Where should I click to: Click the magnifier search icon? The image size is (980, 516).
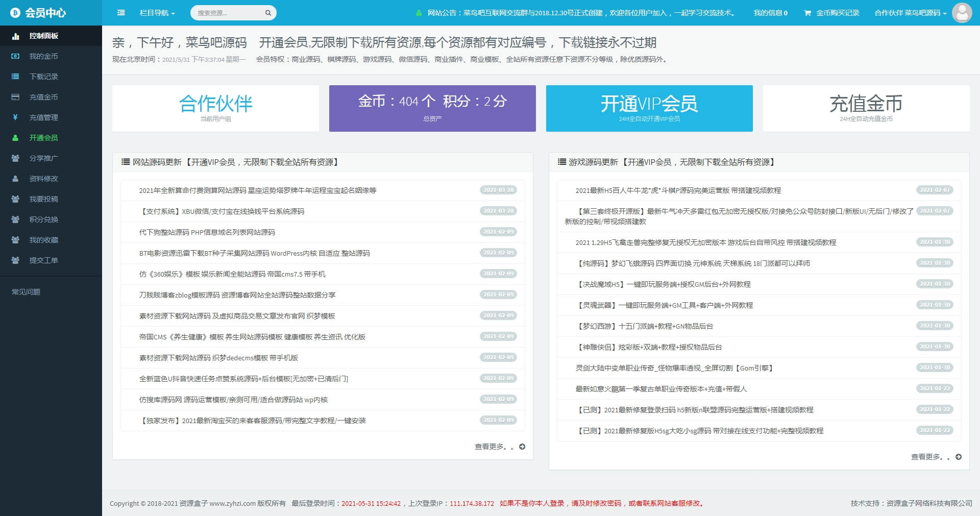point(268,13)
